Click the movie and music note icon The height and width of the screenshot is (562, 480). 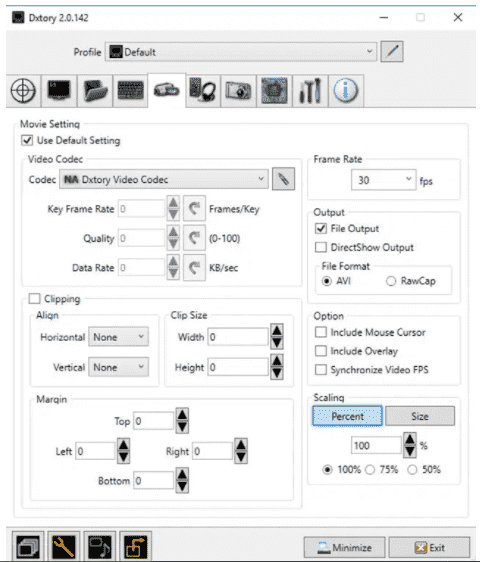[x=100, y=547]
